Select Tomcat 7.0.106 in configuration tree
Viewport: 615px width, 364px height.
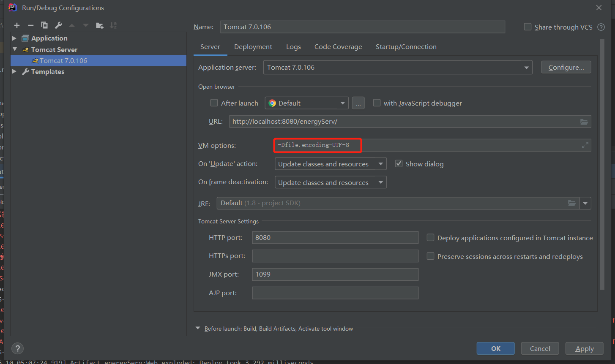coord(98,60)
